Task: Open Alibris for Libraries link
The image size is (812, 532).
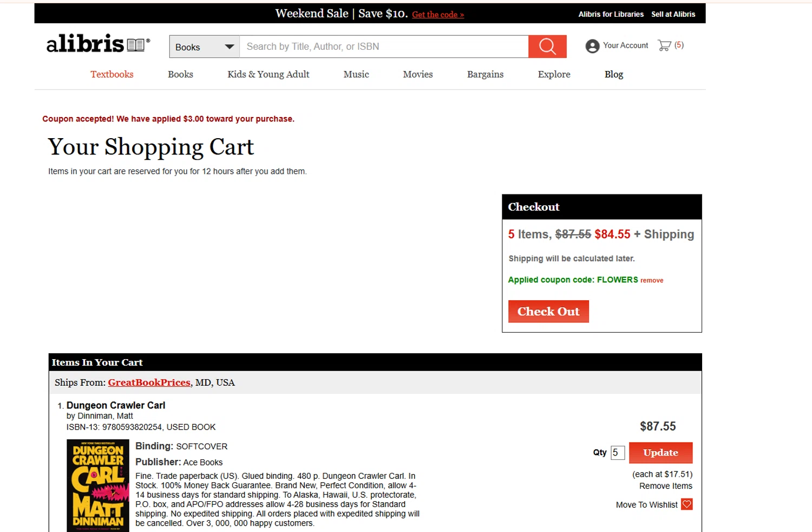Action: (x=611, y=14)
